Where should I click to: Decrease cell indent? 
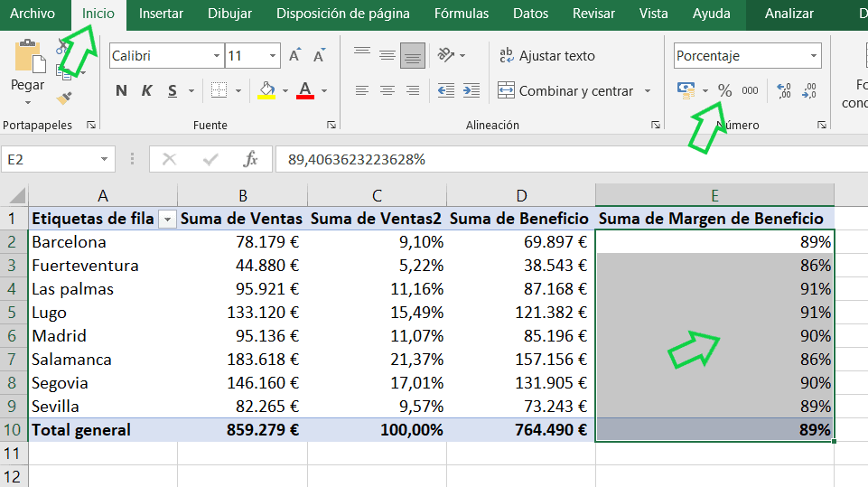(x=446, y=90)
